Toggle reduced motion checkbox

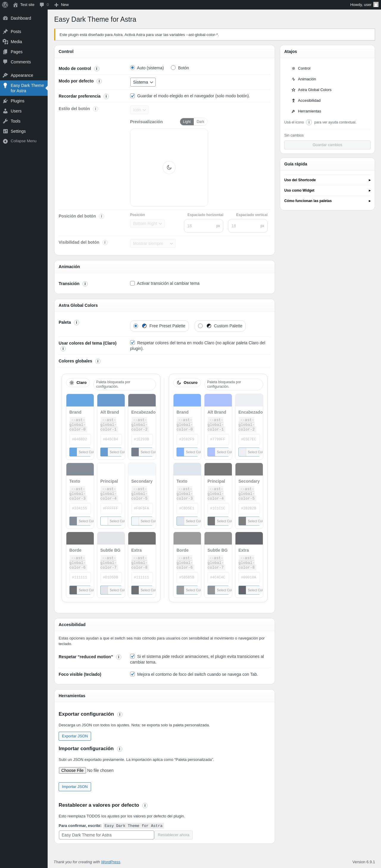click(x=132, y=656)
